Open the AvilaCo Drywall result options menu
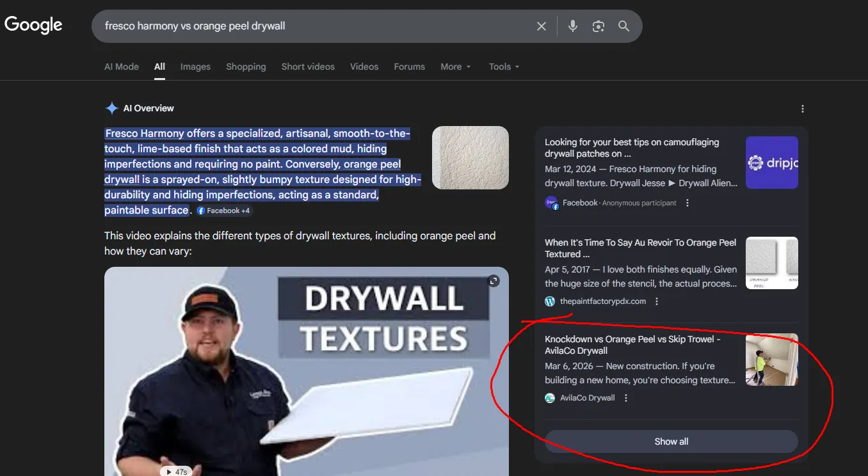Viewport: 868px width, 476px height. pyautogui.click(x=625, y=397)
